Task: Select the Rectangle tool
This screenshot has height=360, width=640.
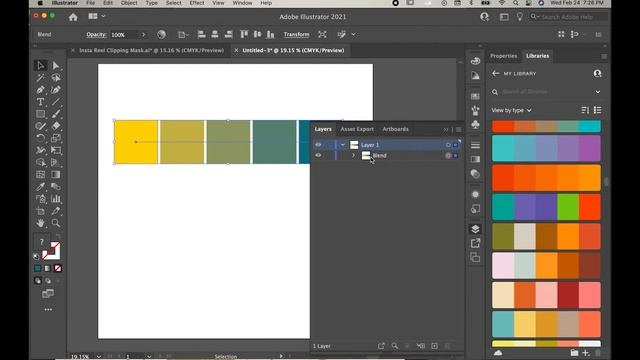Action: pyautogui.click(x=40, y=114)
